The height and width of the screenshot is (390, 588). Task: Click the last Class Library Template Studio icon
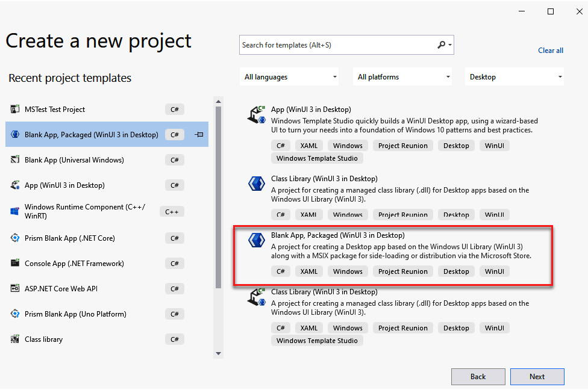tap(257, 297)
